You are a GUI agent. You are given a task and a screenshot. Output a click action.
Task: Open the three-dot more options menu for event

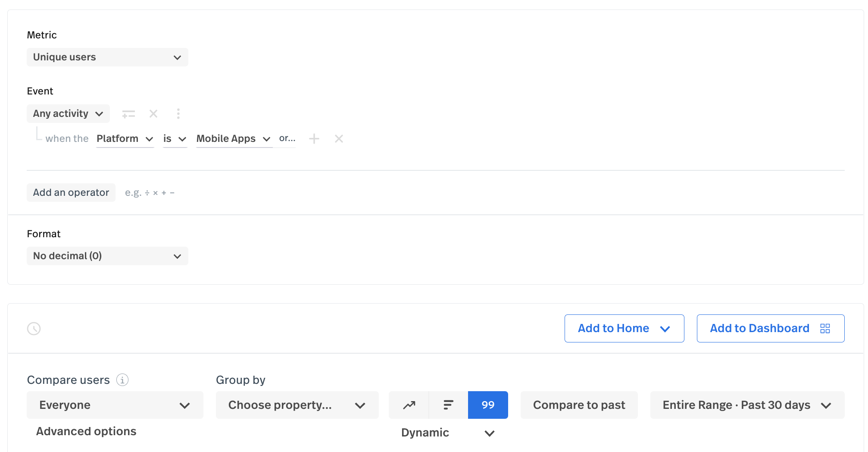[x=178, y=114]
